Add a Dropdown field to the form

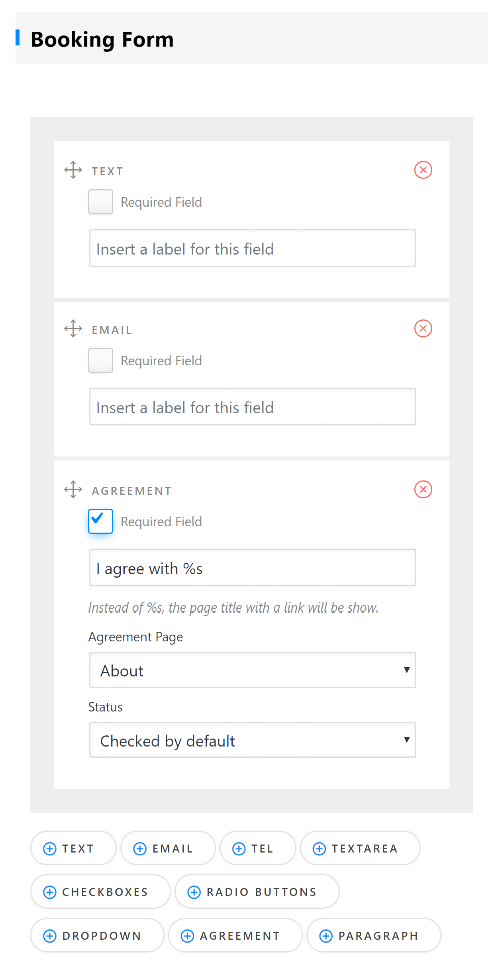tap(97, 935)
